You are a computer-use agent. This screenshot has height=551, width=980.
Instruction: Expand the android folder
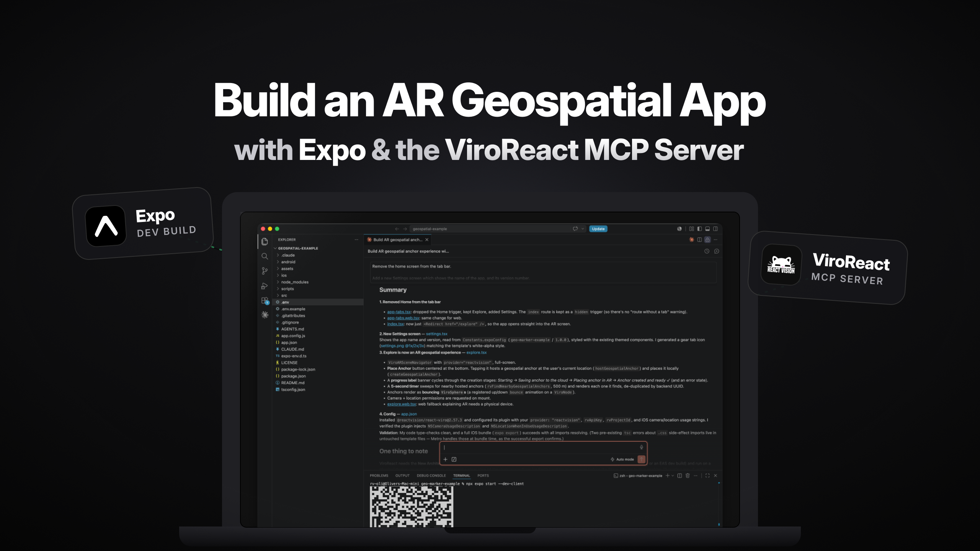pyautogui.click(x=318, y=262)
